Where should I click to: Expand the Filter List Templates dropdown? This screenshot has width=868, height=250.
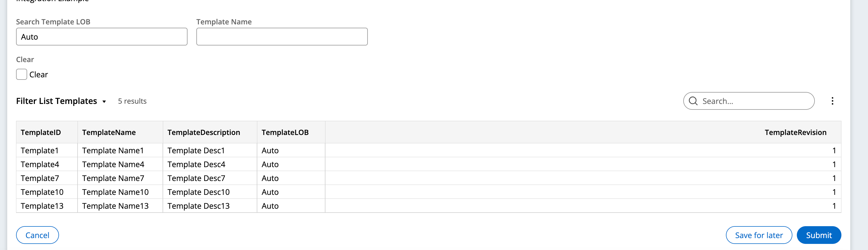[x=104, y=101]
